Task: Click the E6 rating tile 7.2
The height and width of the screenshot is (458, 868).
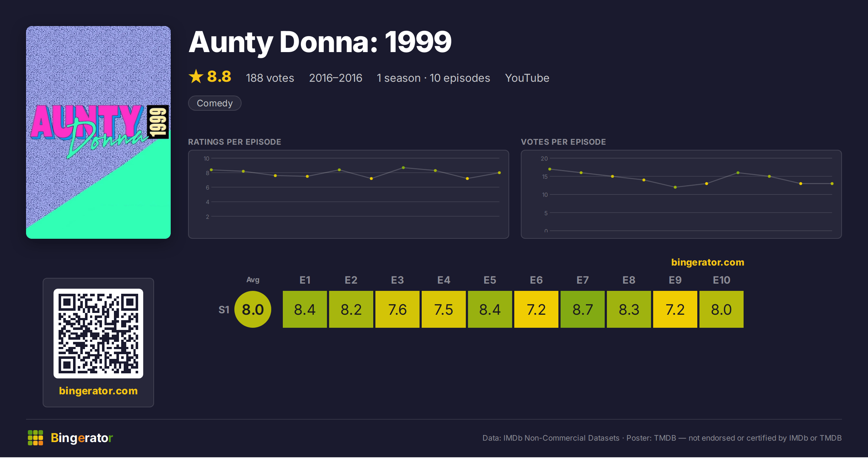Action: [x=536, y=309]
